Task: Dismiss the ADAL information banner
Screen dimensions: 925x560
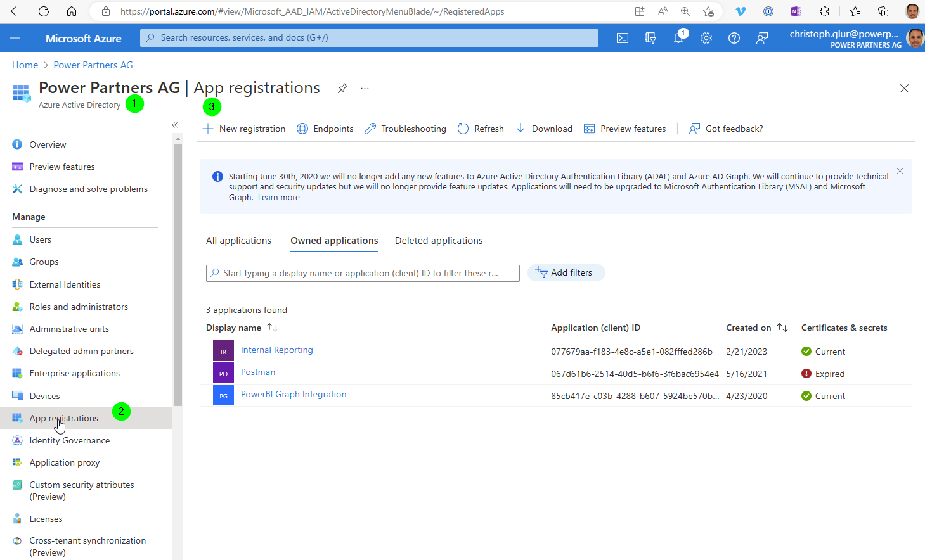Action: coord(900,171)
